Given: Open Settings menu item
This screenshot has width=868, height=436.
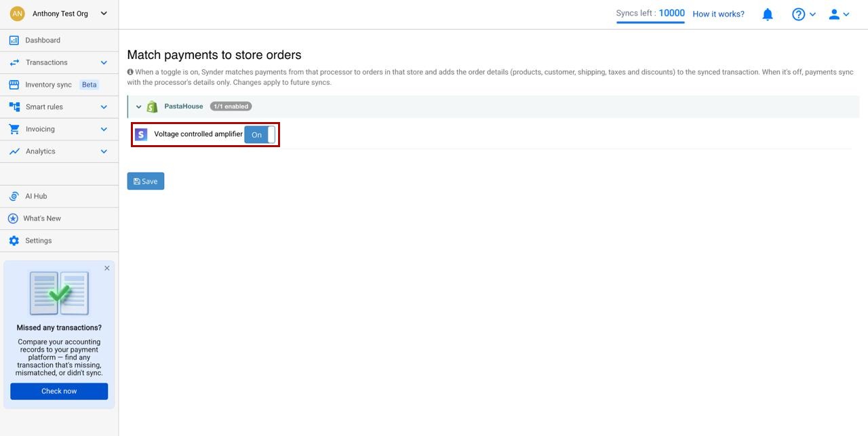Looking at the screenshot, I should 59,241.
